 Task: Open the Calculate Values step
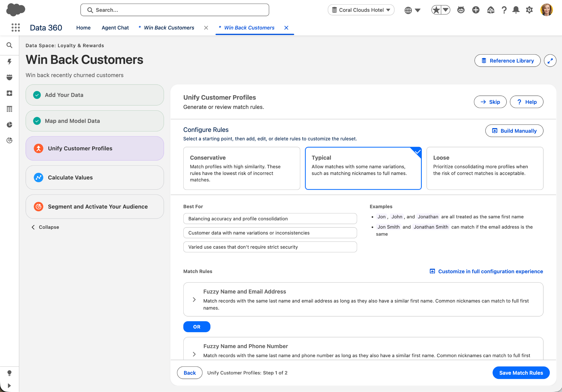tap(95, 177)
